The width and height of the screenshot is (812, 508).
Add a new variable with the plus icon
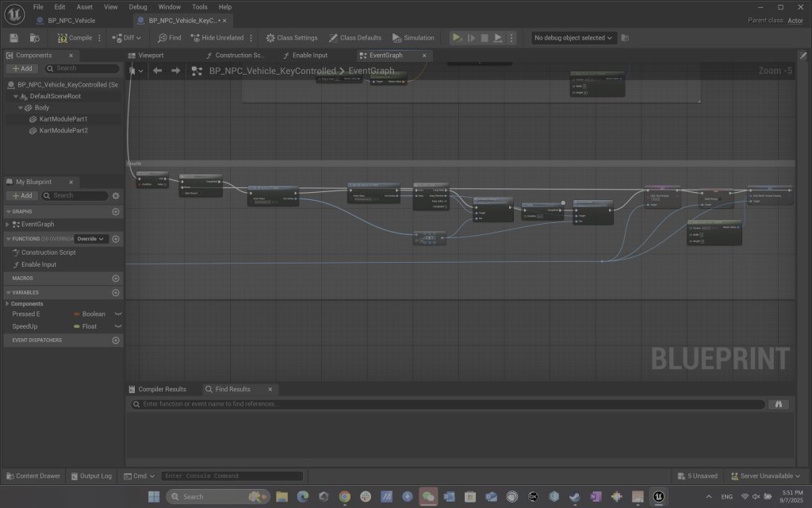click(116, 292)
